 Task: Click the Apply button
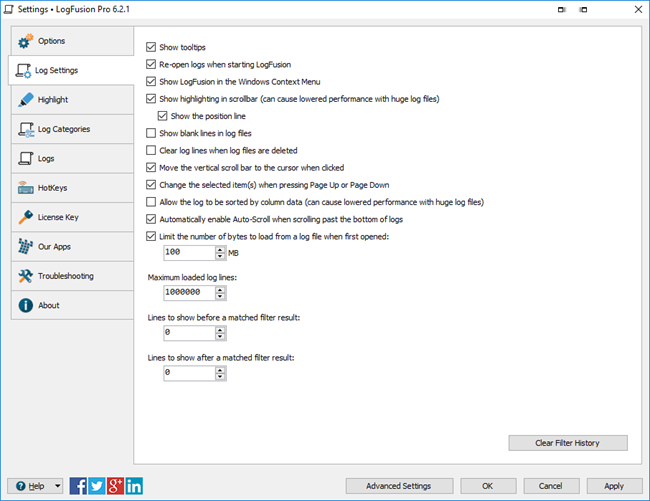(614, 486)
